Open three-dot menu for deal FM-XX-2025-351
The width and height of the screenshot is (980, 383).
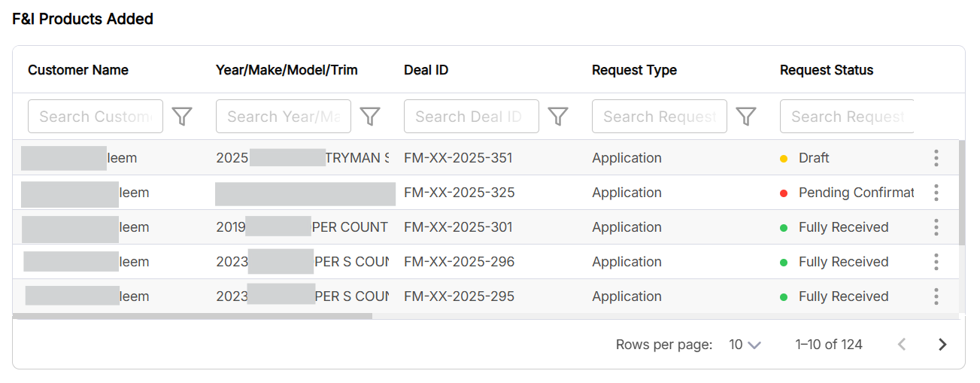tap(936, 158)
